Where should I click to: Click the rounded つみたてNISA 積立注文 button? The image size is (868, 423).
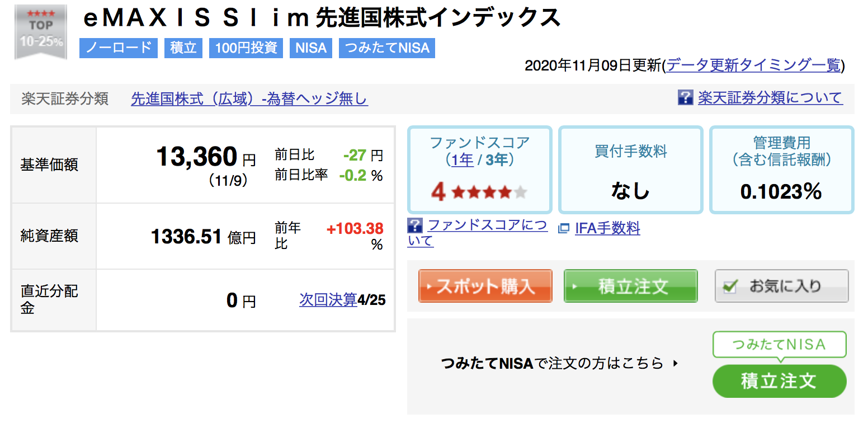(779, 381)
